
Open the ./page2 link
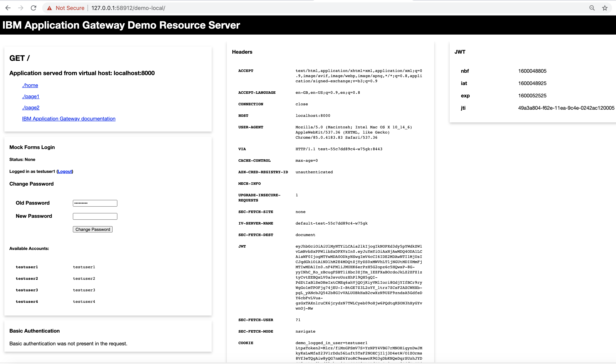pyautogui.click(x=31, y=107)
